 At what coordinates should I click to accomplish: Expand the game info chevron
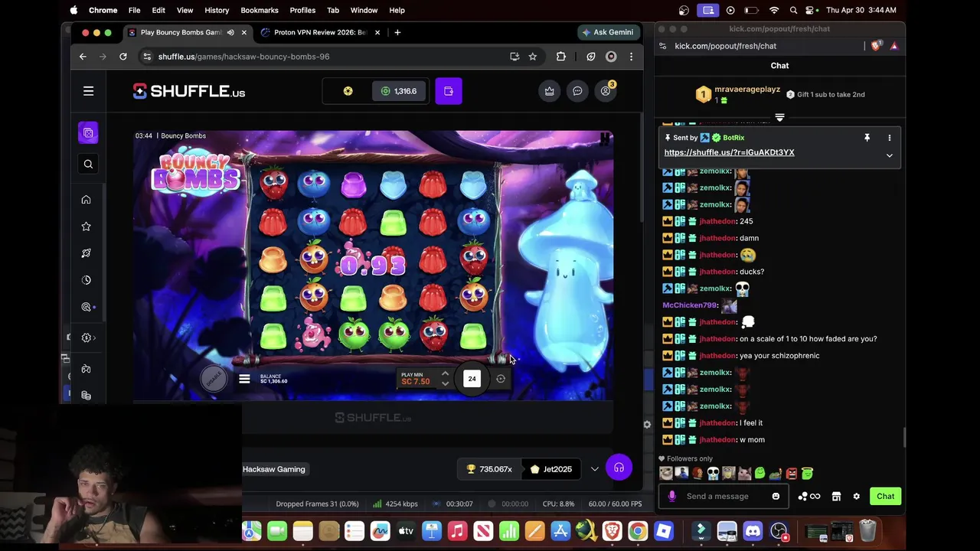click(595, 469)
